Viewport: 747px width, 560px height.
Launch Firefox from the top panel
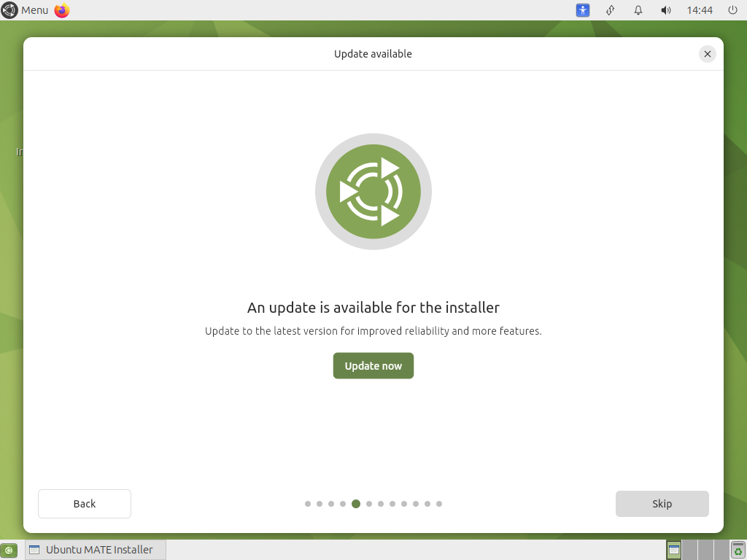62,10
